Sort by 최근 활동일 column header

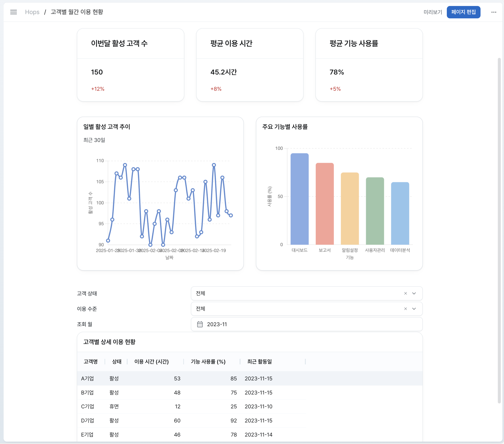pos(259,361)
